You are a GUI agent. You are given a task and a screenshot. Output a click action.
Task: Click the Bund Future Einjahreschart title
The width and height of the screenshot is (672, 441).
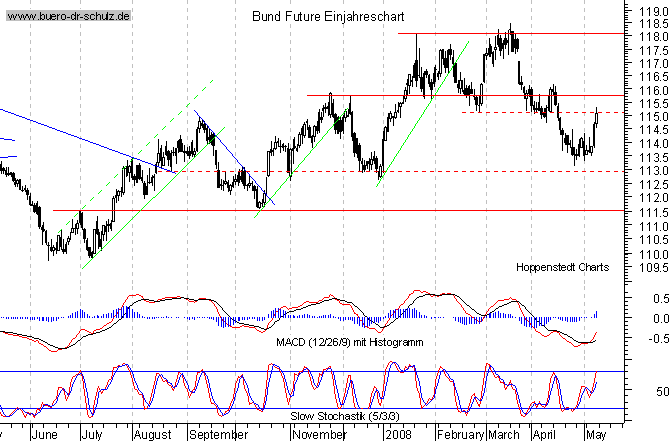click(328, 17)
